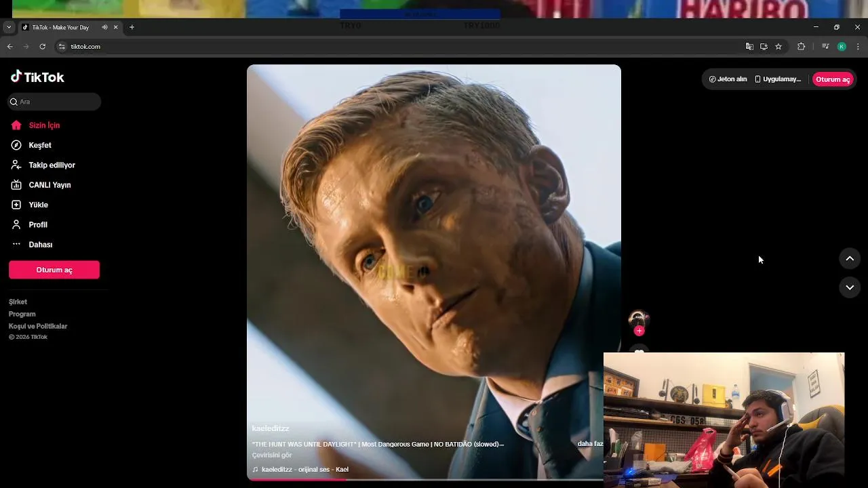Open the Chrome profile avatar
This screenshot has height=488, width=868.
coord(842,47)
